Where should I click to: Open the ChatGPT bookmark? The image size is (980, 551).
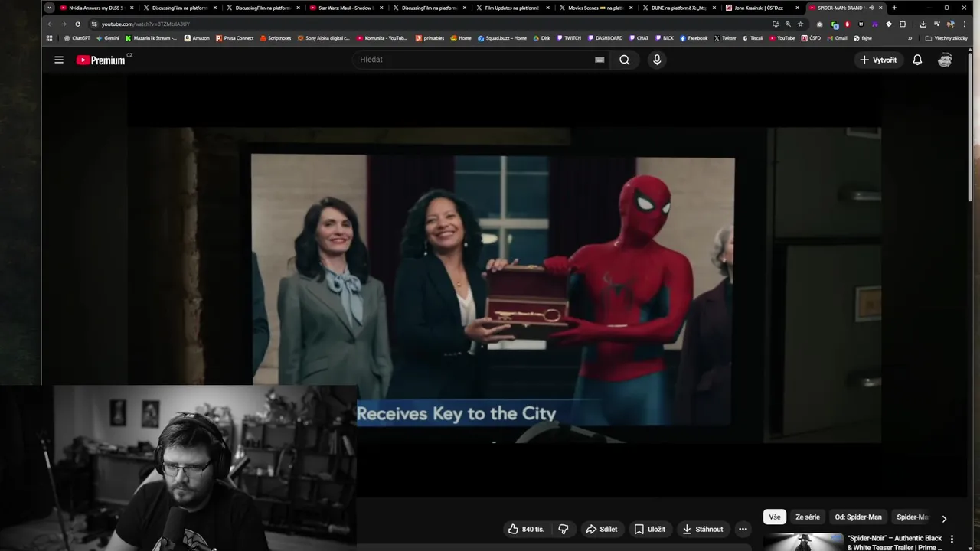(77, 38)
